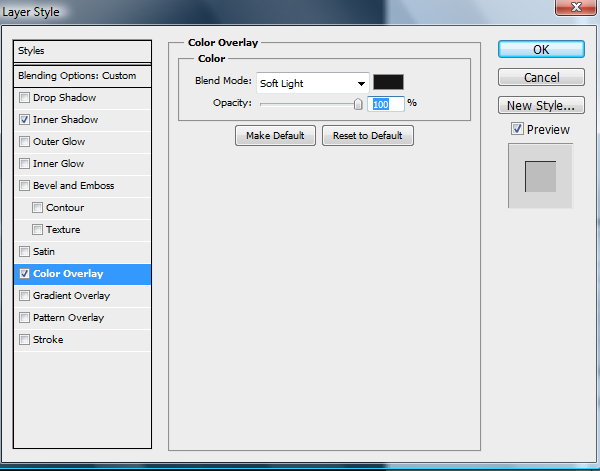This screenshot has height=471, width=600.
Task: Click the Make Default button
Action: pos(275,135)
